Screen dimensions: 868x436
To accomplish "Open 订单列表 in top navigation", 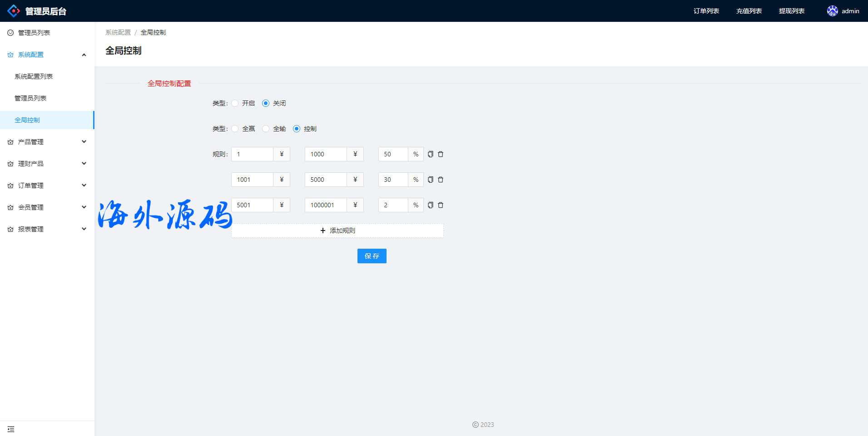I will pyautogui.click(x=706, y=11).
